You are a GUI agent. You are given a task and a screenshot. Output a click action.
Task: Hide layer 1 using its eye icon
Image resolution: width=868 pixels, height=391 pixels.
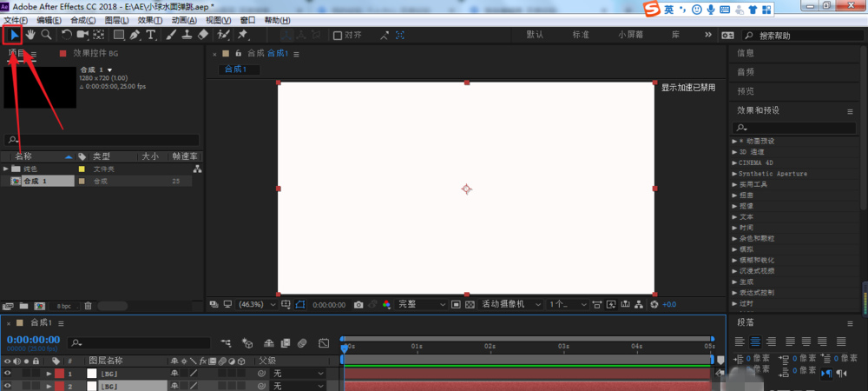(8, 373)
